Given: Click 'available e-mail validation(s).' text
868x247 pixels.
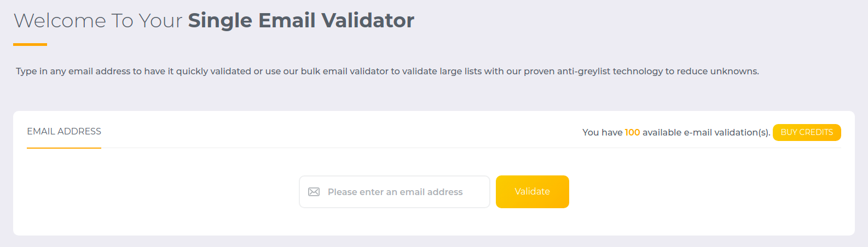Looking at the screenshot, I should point(706,132).
